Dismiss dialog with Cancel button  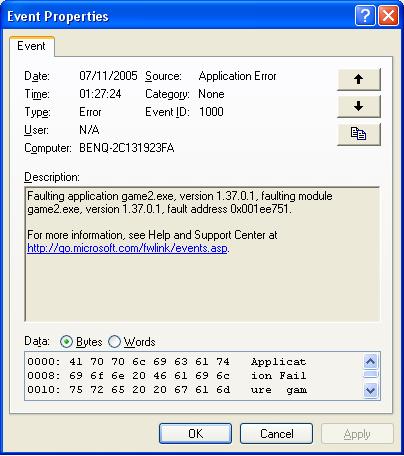point(276,433)
